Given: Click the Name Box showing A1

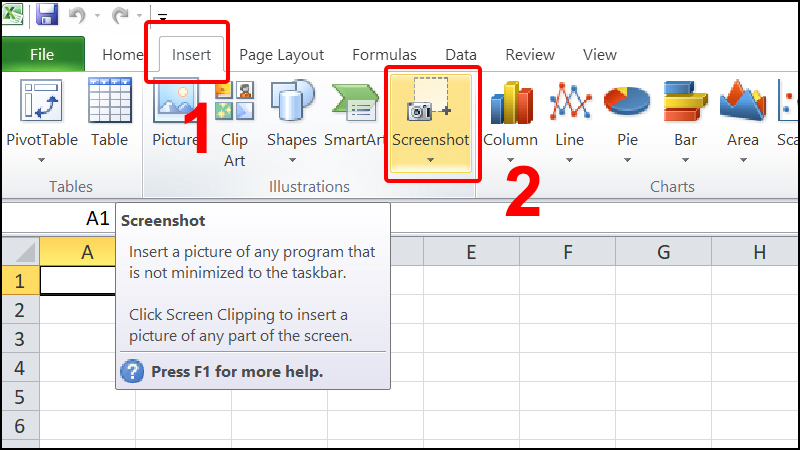Looking at the screenshot, I should coord(60,218).
